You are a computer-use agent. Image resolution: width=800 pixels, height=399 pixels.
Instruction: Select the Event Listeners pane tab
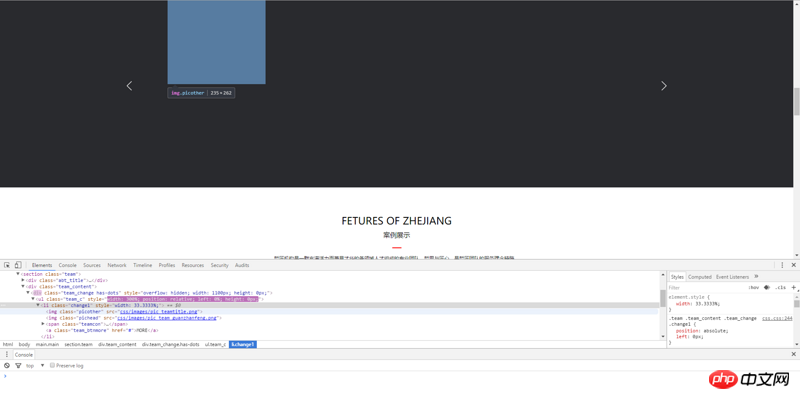[732, 277]
